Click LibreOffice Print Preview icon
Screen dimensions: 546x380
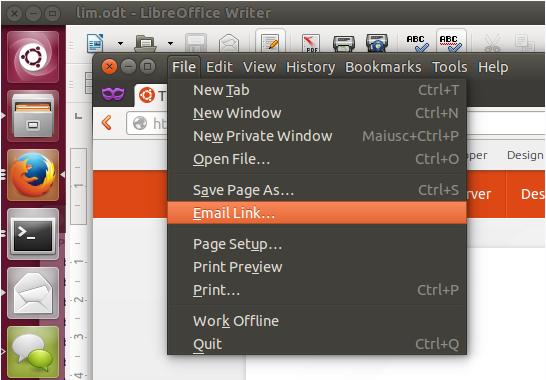[x=377, y=43]
